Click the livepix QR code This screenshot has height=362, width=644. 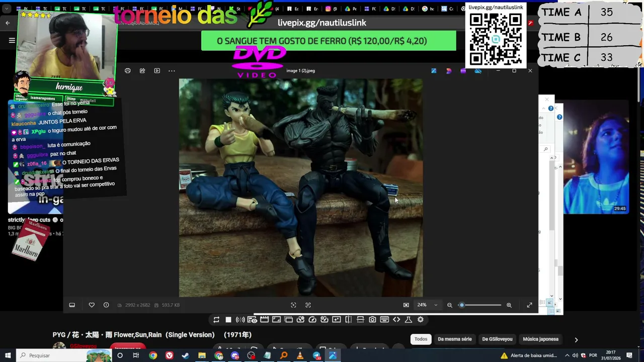(496, 40)
